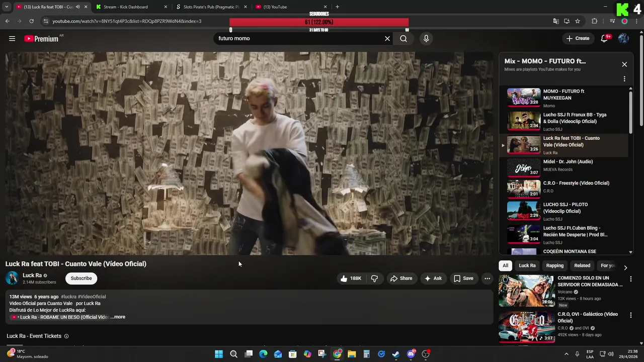Screen dimensions: 644x362
Task: Open File Explorer from taskbar
Action: pyautogui.click(x=352, y=354)
